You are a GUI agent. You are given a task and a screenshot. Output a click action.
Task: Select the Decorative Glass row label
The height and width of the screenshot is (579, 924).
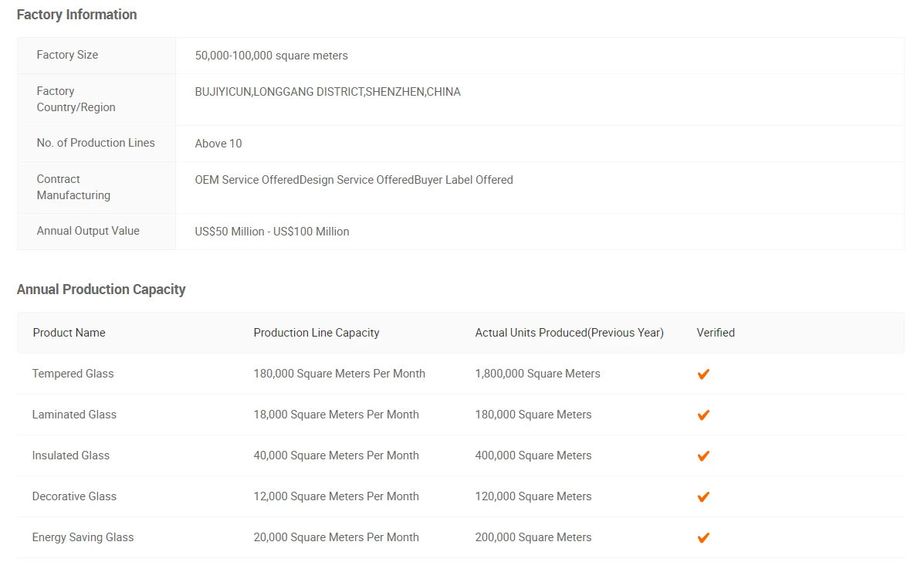(74, 496)
